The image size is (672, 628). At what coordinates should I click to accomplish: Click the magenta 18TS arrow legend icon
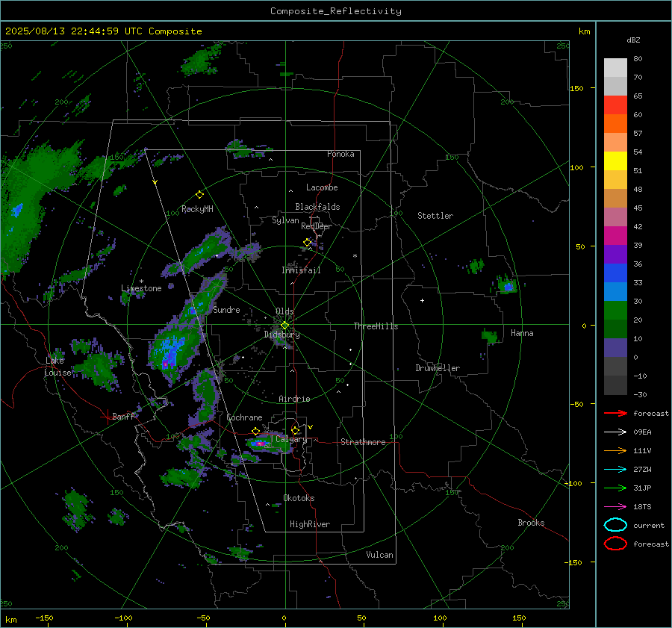tap(615, 507)
